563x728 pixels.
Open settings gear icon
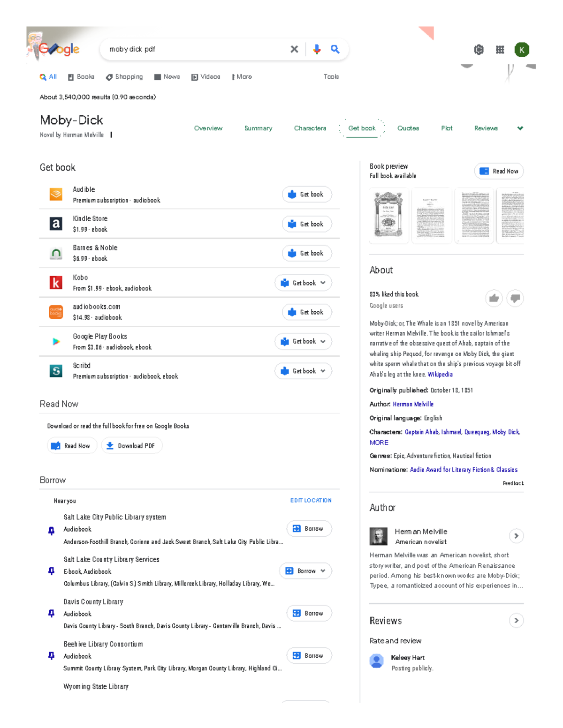[479, 50]
